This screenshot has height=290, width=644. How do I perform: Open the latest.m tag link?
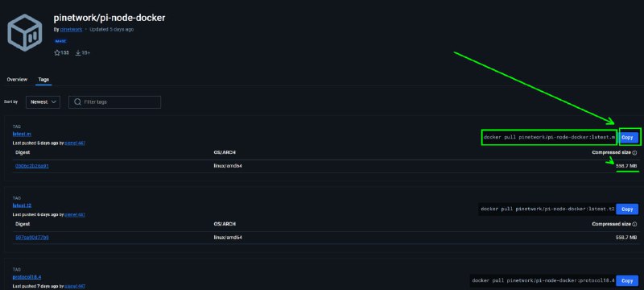pos(22,134)
